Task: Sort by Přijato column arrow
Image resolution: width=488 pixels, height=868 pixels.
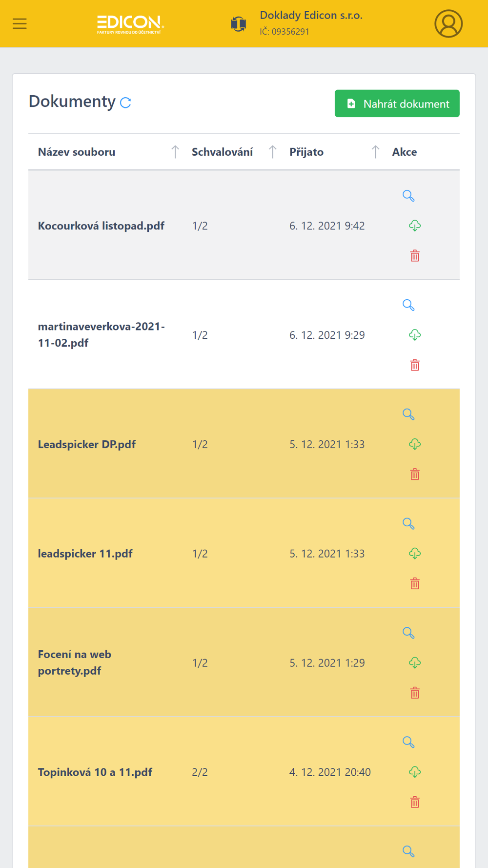Action: [x=375, y=152]
